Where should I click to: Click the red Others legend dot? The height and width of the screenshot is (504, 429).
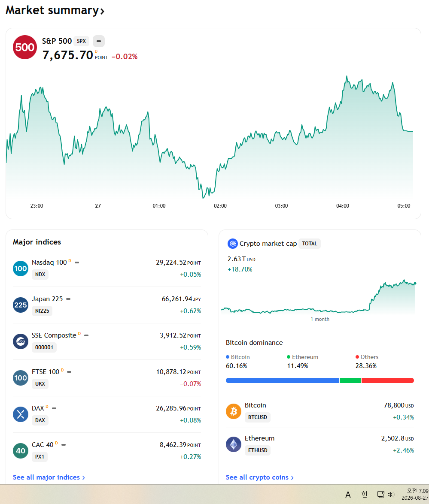click(x=357, y=357)
